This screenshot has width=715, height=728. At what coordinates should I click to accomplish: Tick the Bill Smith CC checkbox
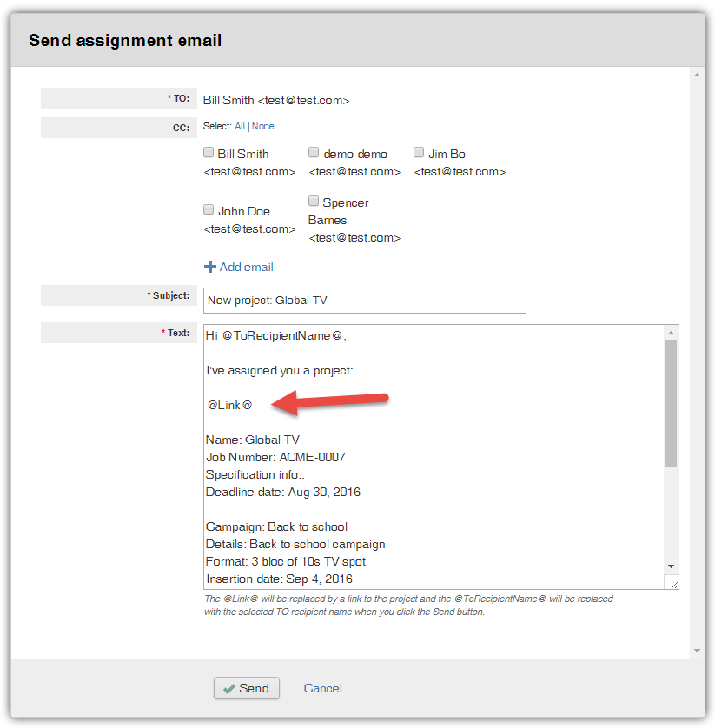pos(209,153)
